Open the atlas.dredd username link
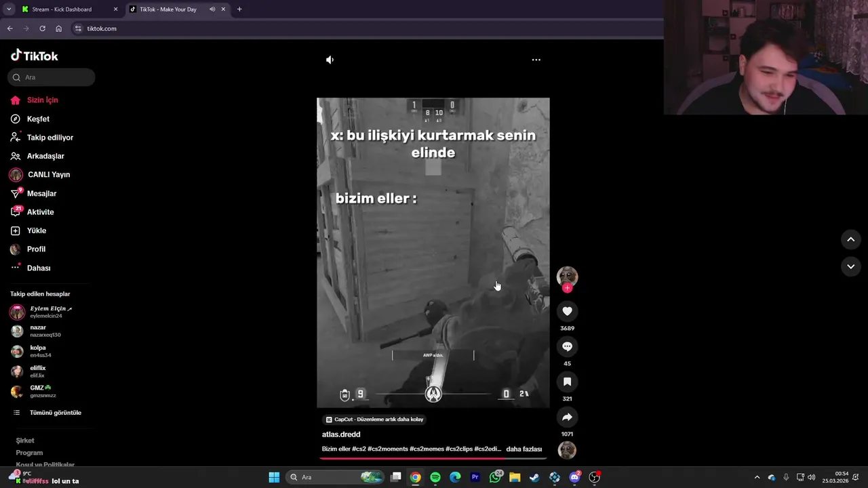The height and width of the screenshot is (488, 868). click(x=341, y=434)
